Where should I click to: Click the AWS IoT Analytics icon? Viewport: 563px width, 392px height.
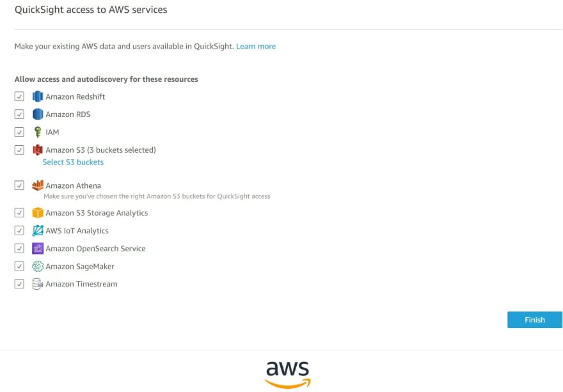pyautogui.click(x=38, y=230)
